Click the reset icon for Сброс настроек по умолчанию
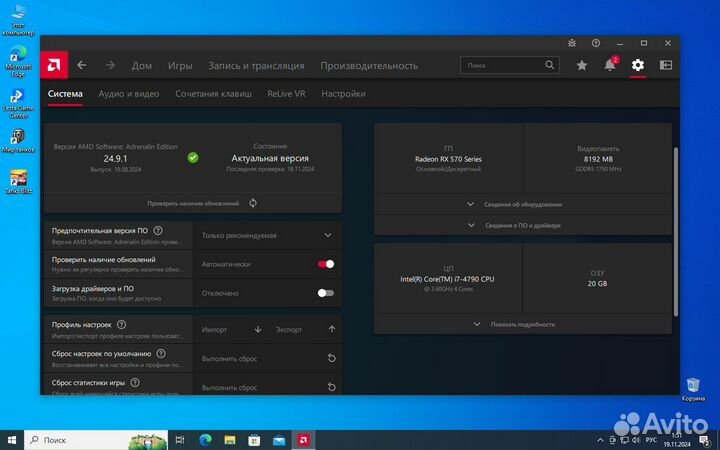The height and width of the screenshot is (450, 720). click(331, 358)
